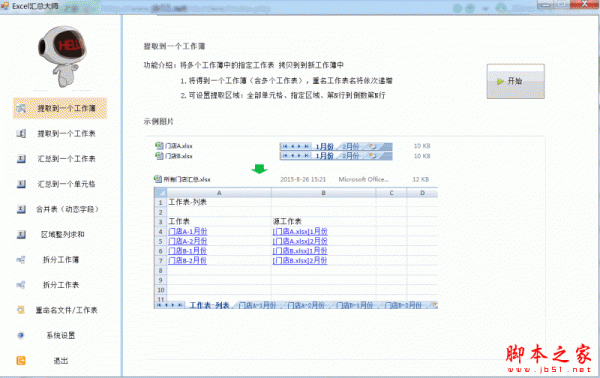Click the [门店A.xlsx]1月份 source link

(300, 231)
